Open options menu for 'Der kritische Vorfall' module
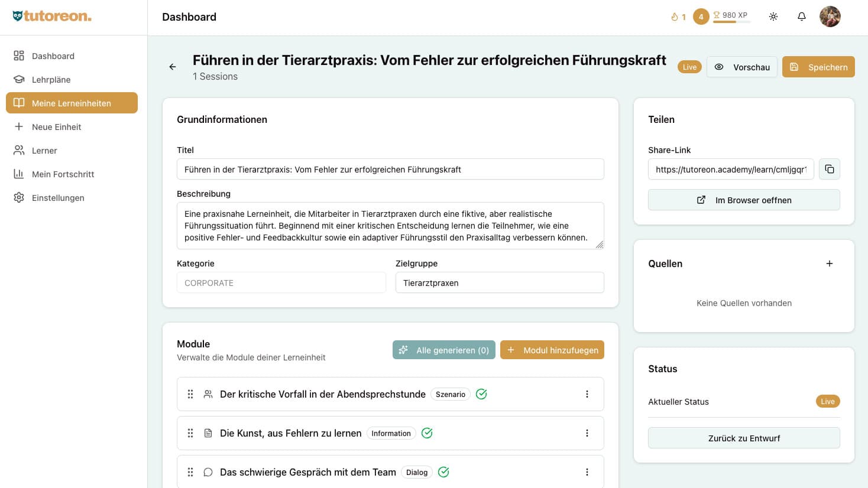The height and width of the screenshot is (488, 868). tap(587, 393)
